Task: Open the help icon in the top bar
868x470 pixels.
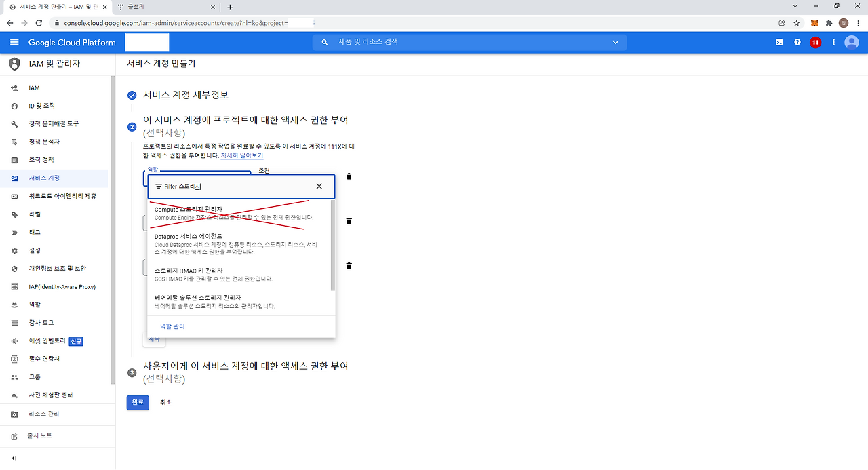Action: click(x=797, y=41)
